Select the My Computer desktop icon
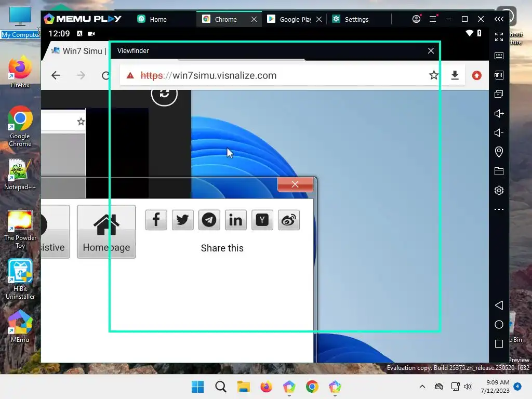The image size is (532, 399). [20, 23]
